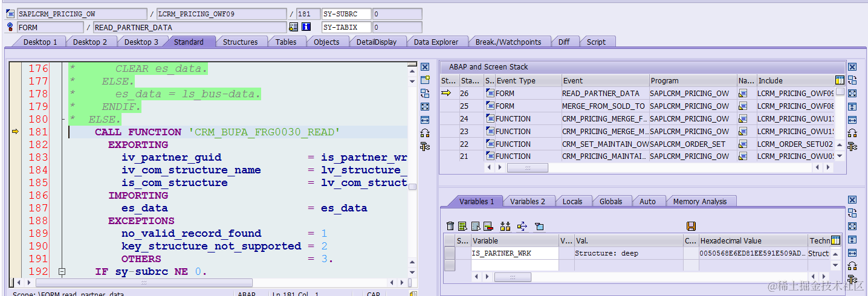This screenshot has height=296, width=868.
Task: Open the Desktop 3 tab
Action: click(141, 42)
